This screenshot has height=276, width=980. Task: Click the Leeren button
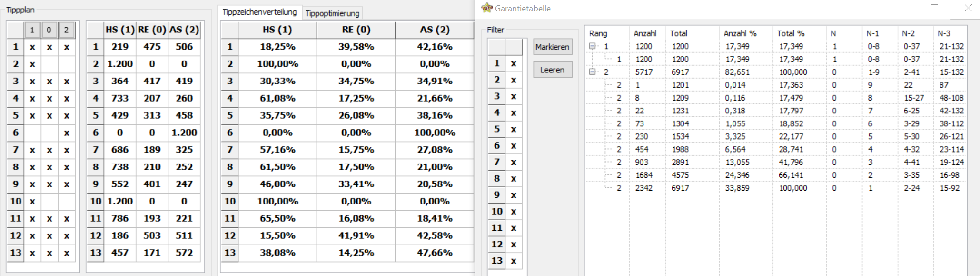tap(553, 70)
